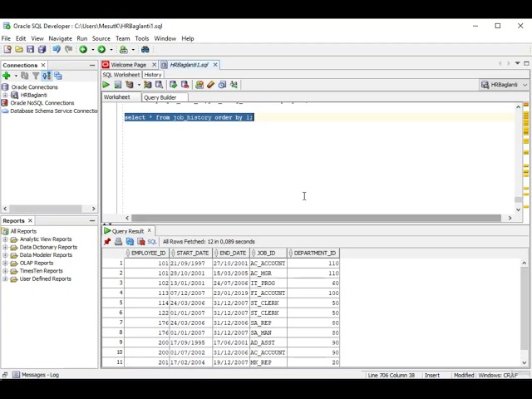Click the binoculars Find DB Object icon
The width and height of the screenshot is (532, 399).
pyautogui.click(x=145, y=50)
